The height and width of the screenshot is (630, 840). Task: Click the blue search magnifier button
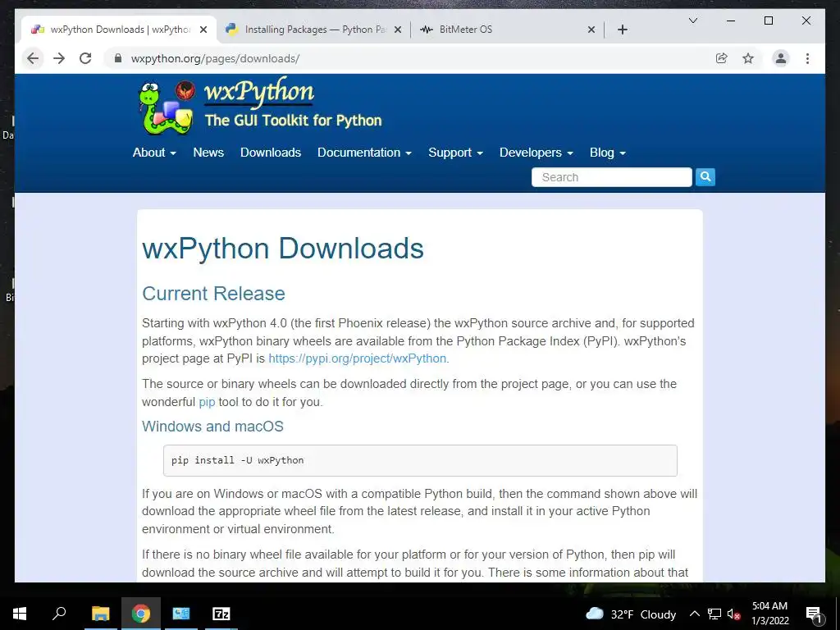point(705,177)
